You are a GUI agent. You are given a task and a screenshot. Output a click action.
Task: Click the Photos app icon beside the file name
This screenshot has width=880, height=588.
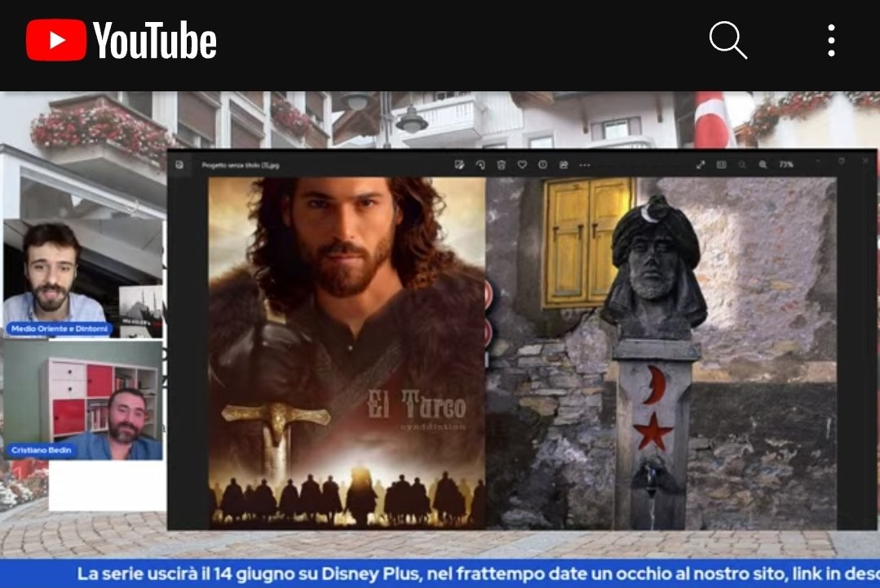[179, 165]
